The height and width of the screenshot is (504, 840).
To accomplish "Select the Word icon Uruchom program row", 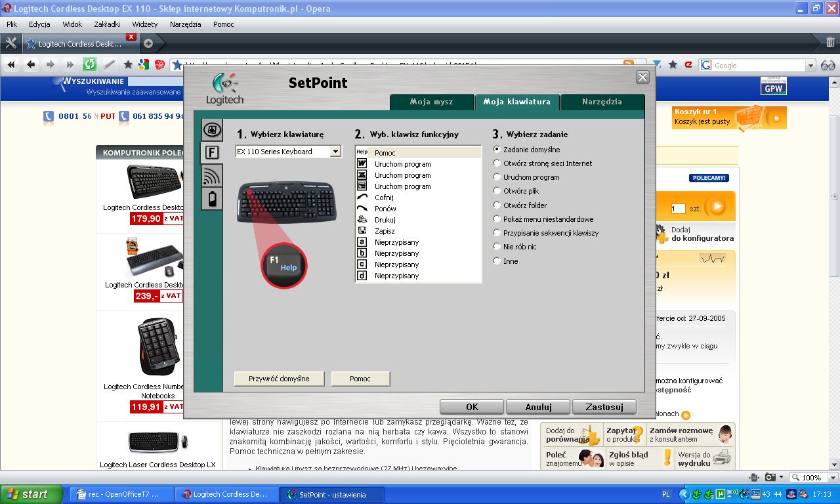I will coord(419,164).
